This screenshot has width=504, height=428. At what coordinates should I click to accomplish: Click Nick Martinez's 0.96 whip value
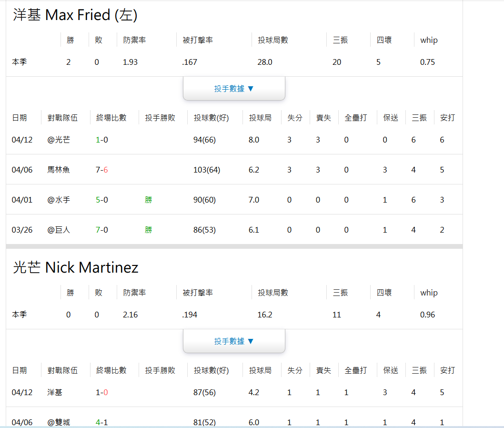[427, 315]
